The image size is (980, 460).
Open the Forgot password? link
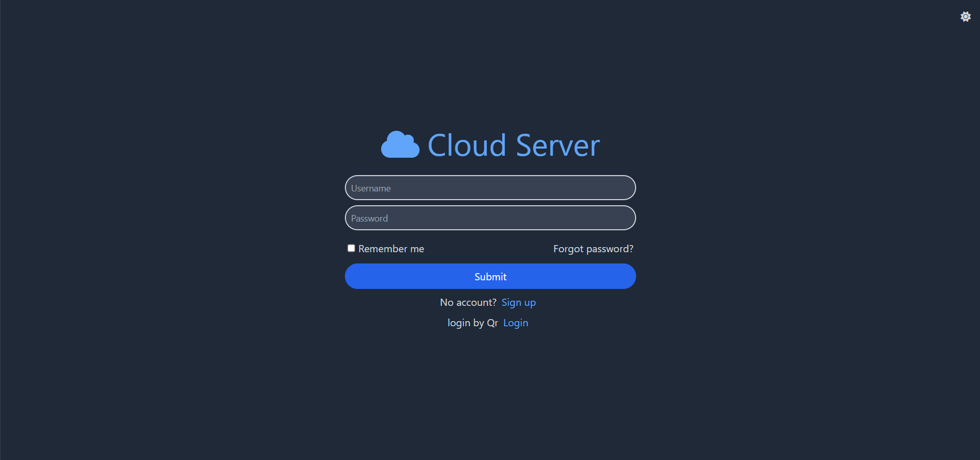click(593, 249)
